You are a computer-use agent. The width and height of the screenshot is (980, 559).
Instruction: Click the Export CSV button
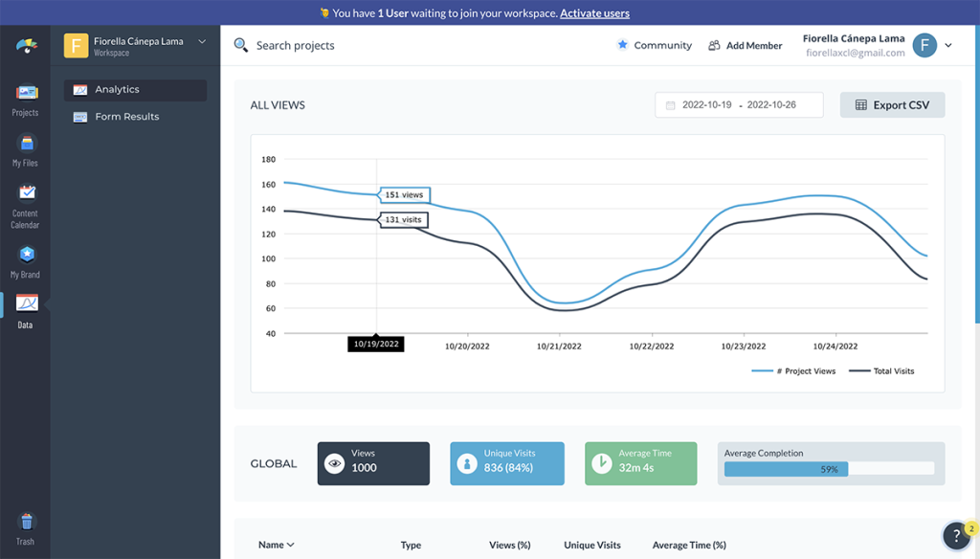click(x=891, y=104)
